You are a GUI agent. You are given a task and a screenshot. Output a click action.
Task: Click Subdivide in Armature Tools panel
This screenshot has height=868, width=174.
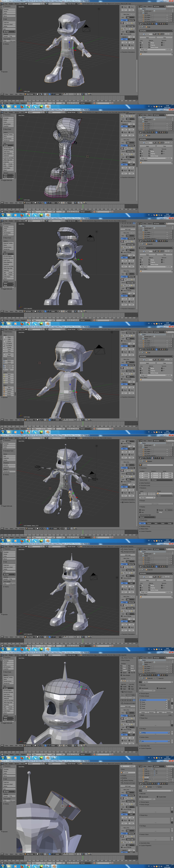[9, 467]
